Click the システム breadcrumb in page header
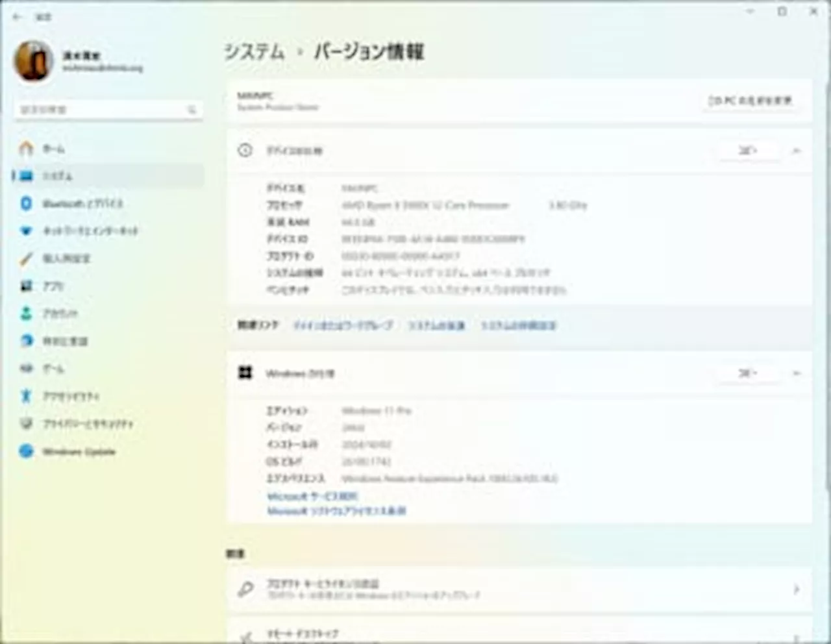Image resolution: width=831 pixels, height=644 pixels. click(254, 51)
